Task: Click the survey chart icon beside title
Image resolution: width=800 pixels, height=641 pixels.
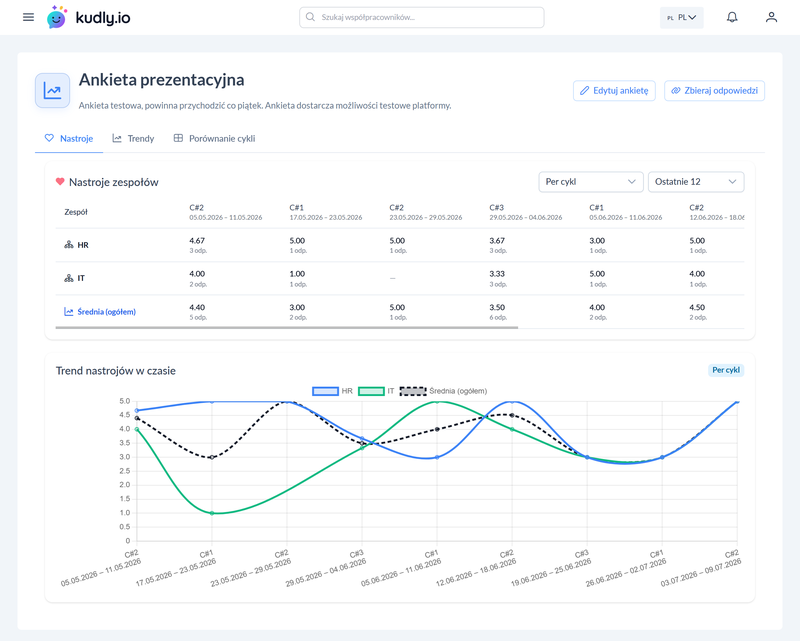Action: point(53,91)
